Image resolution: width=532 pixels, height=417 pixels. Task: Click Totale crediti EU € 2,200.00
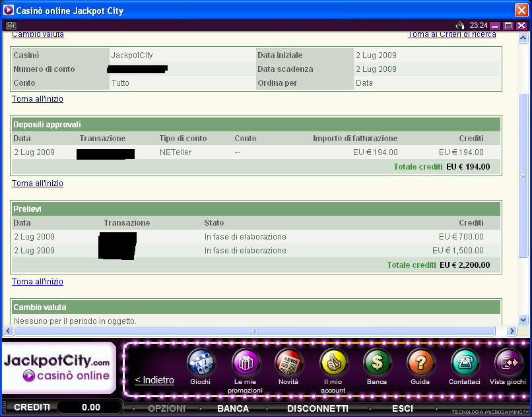[x=438, y=265]
